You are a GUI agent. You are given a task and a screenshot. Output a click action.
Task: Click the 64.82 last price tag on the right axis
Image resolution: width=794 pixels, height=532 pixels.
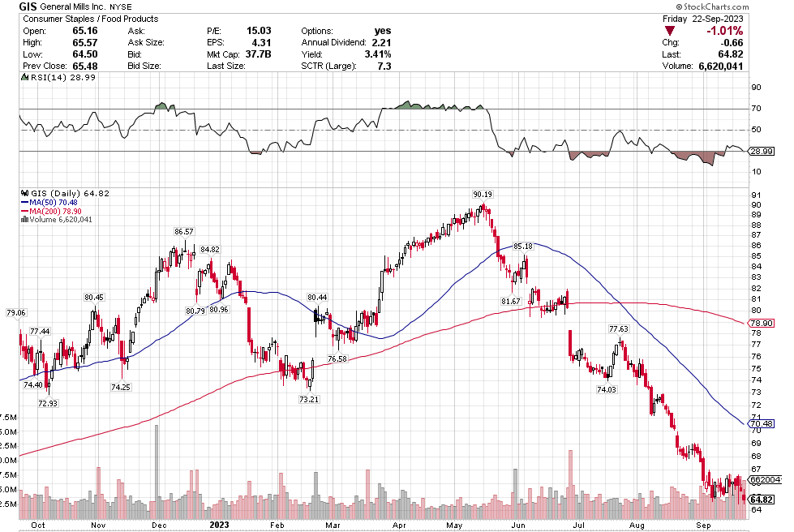click(766, 500)
